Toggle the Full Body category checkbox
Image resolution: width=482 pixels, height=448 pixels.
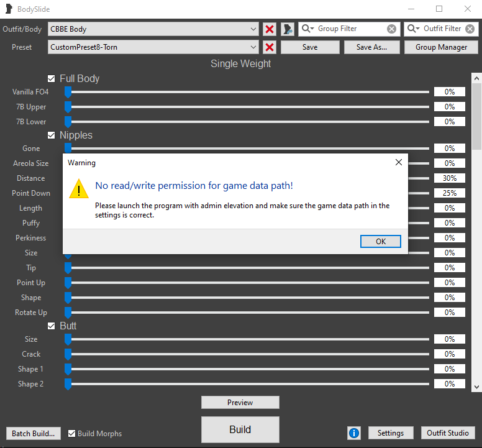click(x=52, y=79)
